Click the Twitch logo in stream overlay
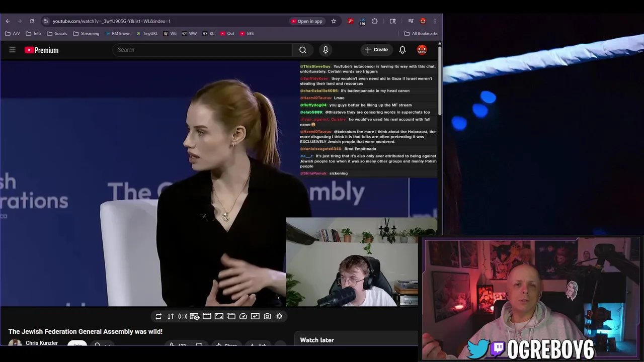 (x=498, y=348)
